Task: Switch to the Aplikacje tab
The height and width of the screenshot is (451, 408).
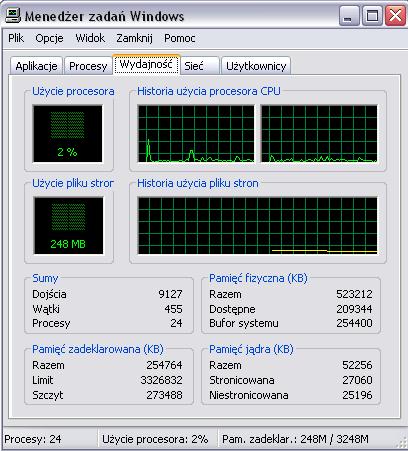Action: [x=36, y=66]
